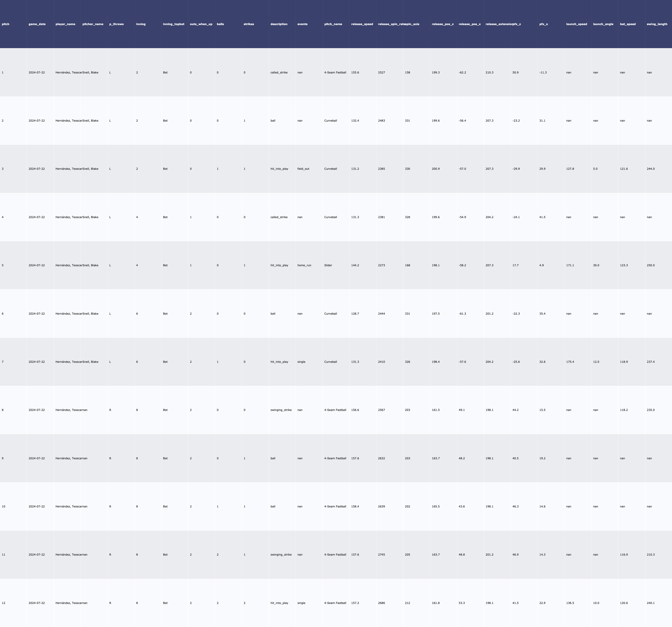Select spin rate cell 2745
672x627 pixels.
[381, 555]
